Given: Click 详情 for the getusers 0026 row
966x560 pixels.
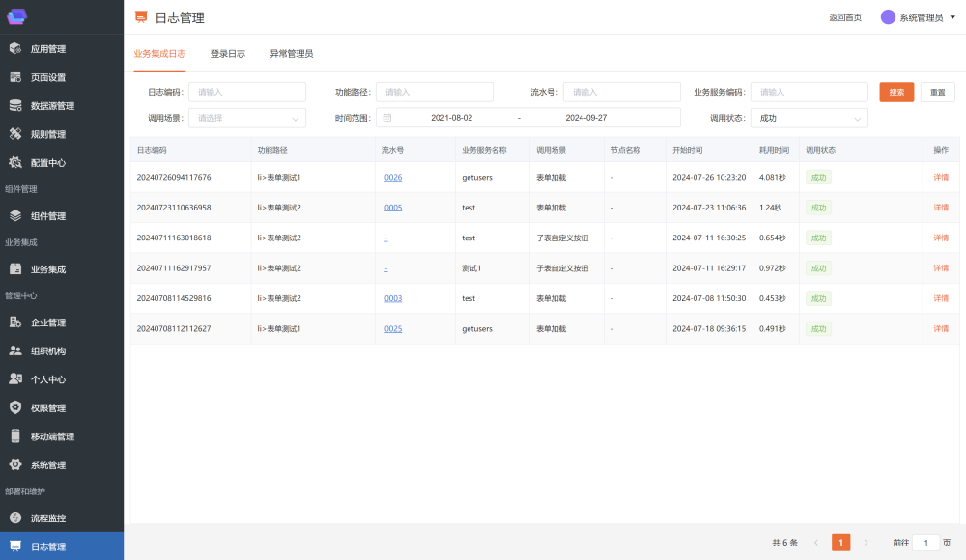Looking at the screenshot, I should (x=940, y=178).
